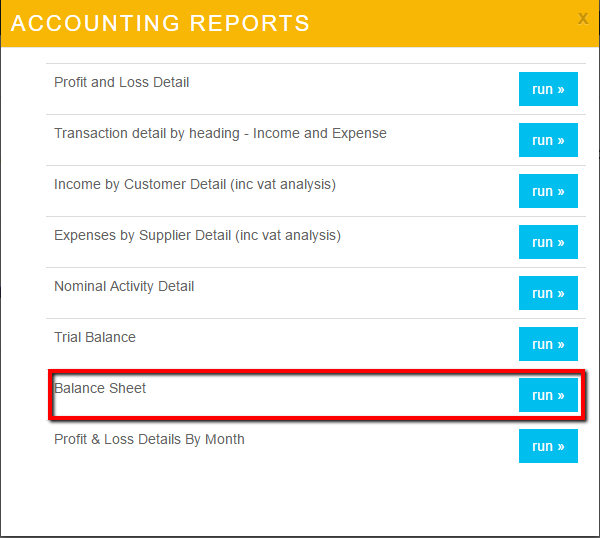Run Expenses by Supplier Detail report
Screen dimensions: 600x538
point(548,242)
